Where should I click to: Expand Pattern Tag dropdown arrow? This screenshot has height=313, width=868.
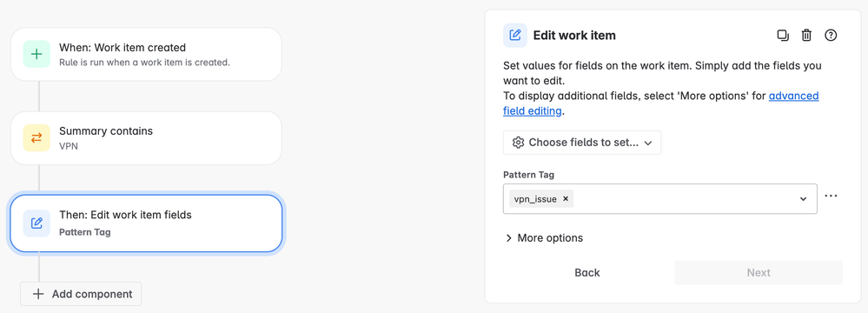pos(803,199)
